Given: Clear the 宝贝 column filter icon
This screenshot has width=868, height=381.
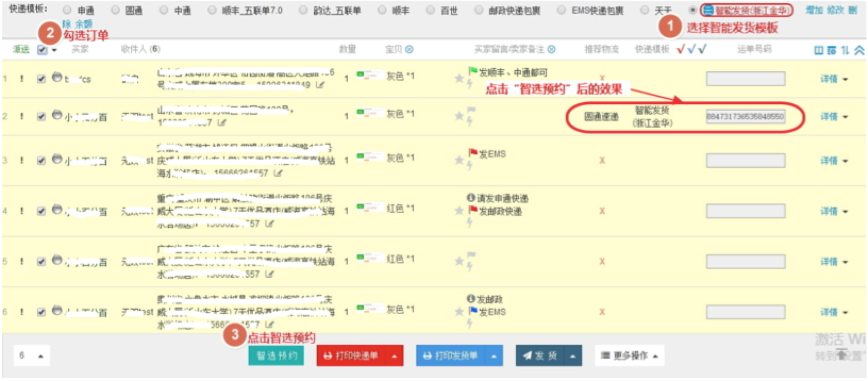Looking at the screenshot, I should pos(409,49).
